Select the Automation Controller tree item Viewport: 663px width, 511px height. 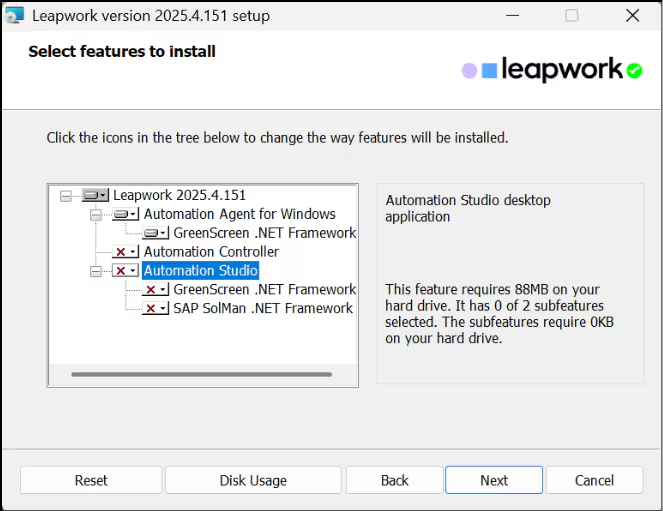(211, 252)
